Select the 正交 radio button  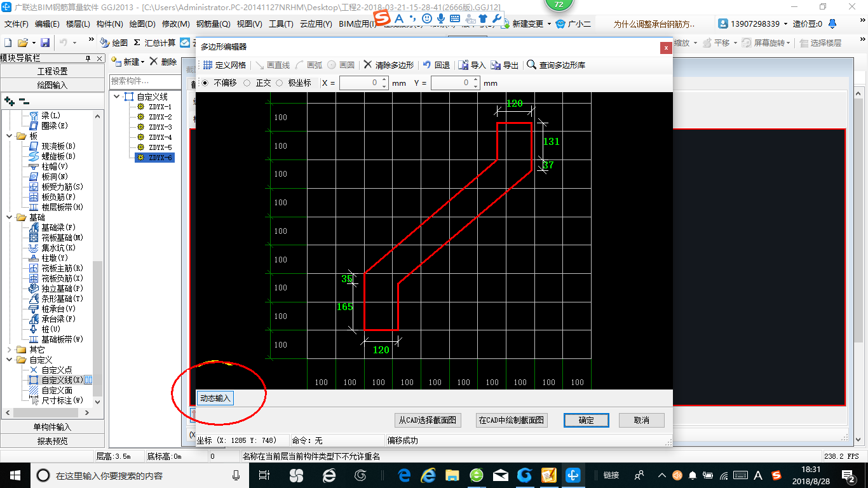(247, 83)
